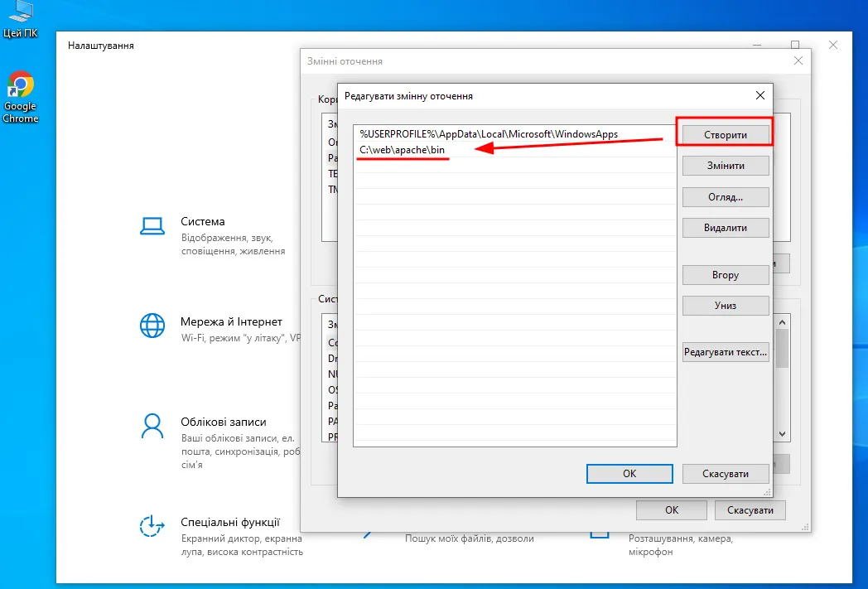Close the Редагувати змінну оточення dialog

[x=760, y=95]
